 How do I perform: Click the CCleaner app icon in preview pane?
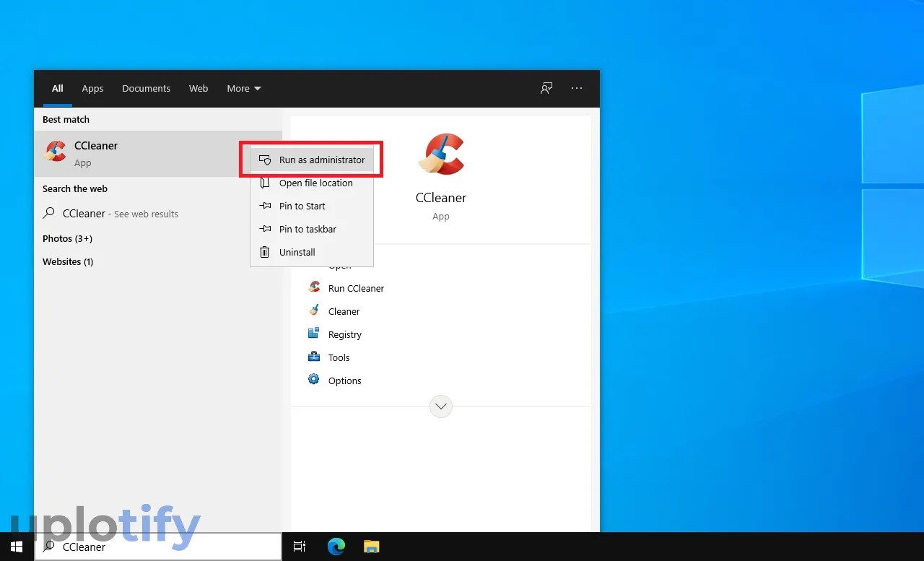coord(441,152)
